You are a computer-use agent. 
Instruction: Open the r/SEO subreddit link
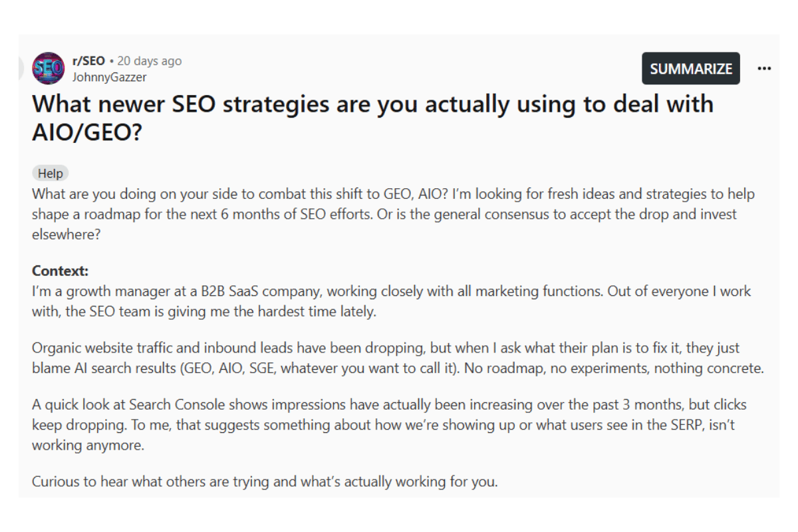coord(88,61)
